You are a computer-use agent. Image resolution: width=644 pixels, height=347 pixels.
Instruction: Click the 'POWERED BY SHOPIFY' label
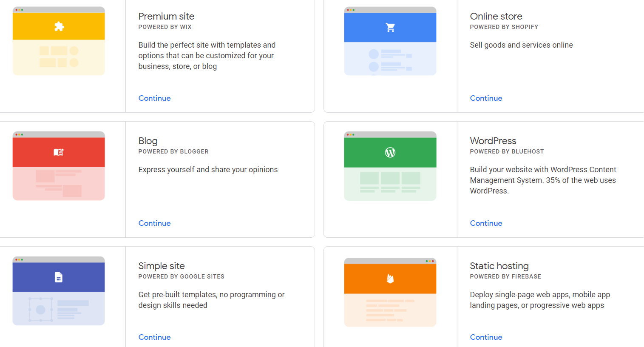(504, 27)
